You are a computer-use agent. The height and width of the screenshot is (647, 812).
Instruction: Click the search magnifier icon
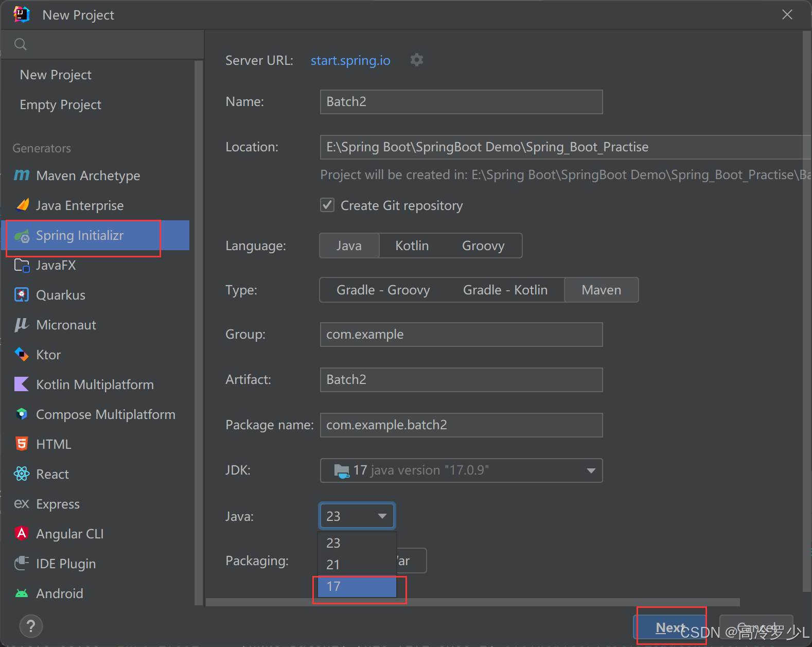click(x=21, y=44)
